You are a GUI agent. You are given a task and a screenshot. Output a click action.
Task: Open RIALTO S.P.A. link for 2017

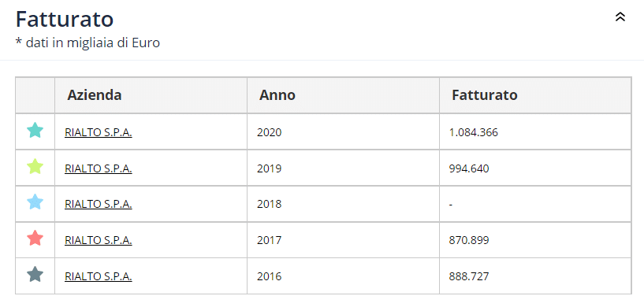pyautogui.click(x=99, y=240)
